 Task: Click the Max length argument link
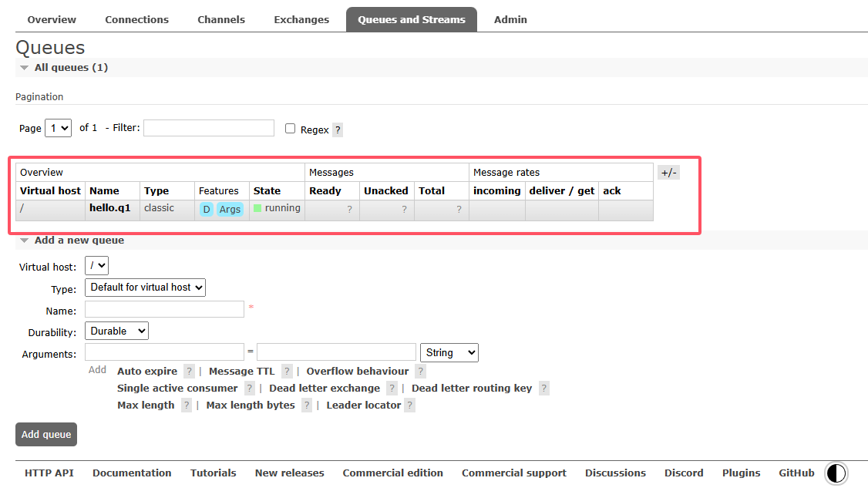coord(146,405)
